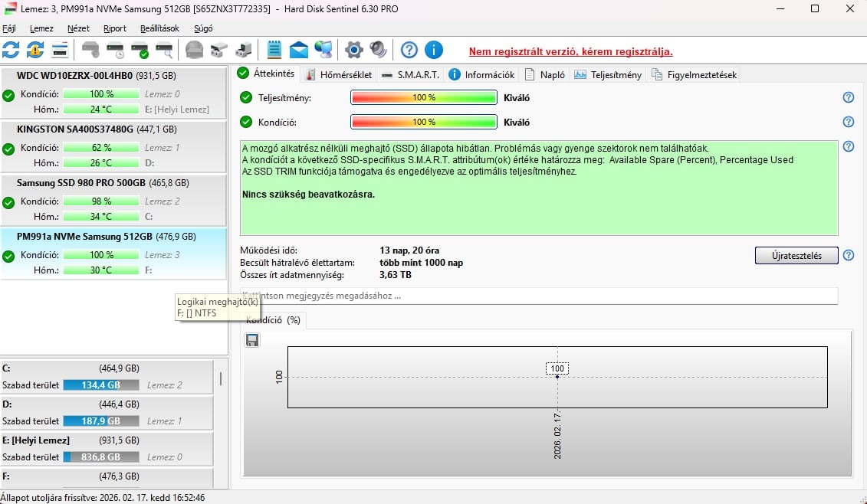
Task: Click the red registration link text
Action: click(570, 52)
